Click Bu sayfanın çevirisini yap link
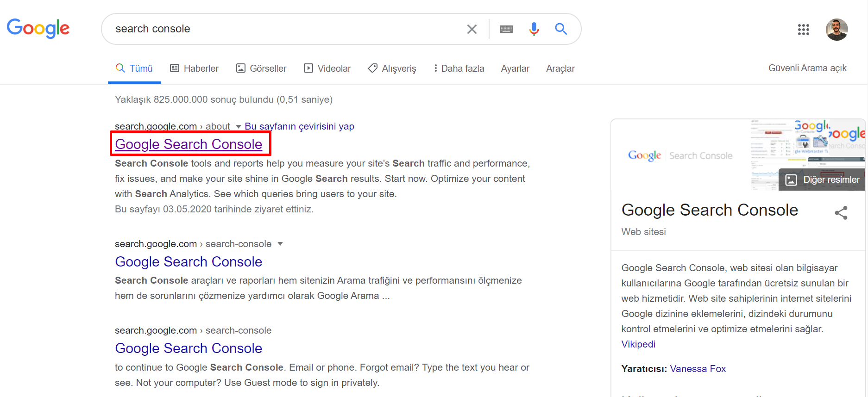The height and width of the screenshot is (397, 868). point(299,126)
